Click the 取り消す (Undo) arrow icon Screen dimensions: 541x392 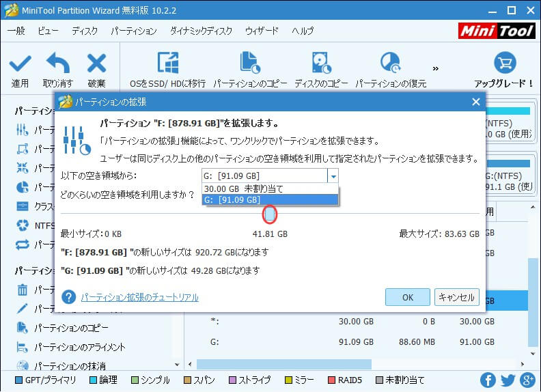click(x=58, y=63)
